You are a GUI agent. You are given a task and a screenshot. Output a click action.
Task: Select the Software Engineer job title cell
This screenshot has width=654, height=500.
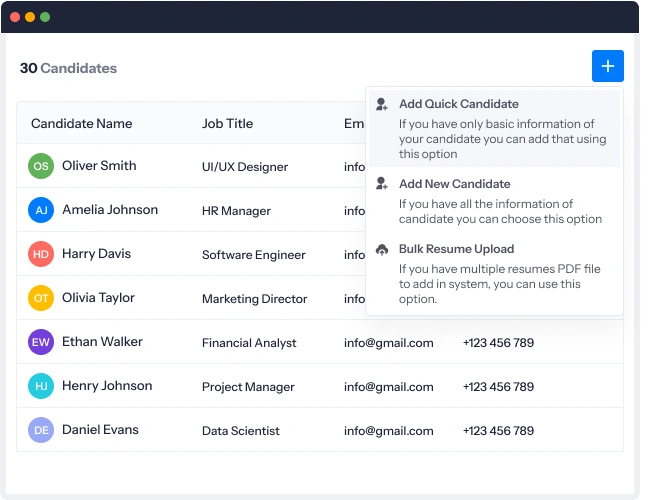[x=254, y=255]
